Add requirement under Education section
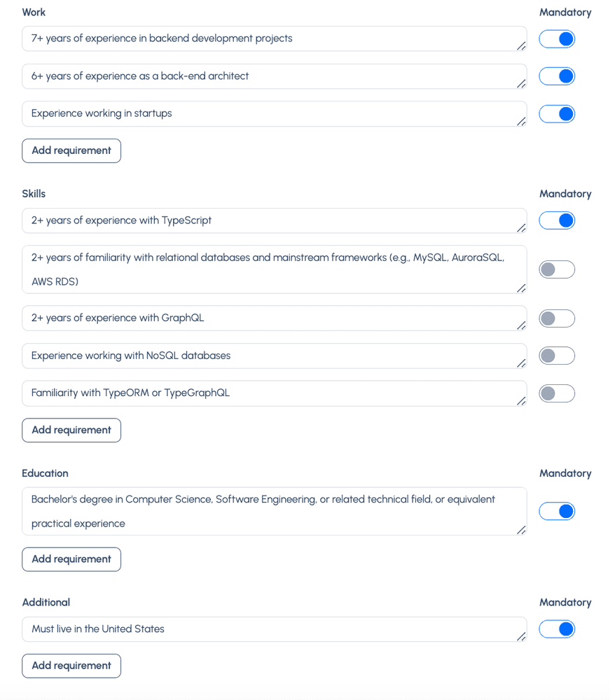Image resolution: width=610 pixels, height=700 pixels. pos(71,559)
